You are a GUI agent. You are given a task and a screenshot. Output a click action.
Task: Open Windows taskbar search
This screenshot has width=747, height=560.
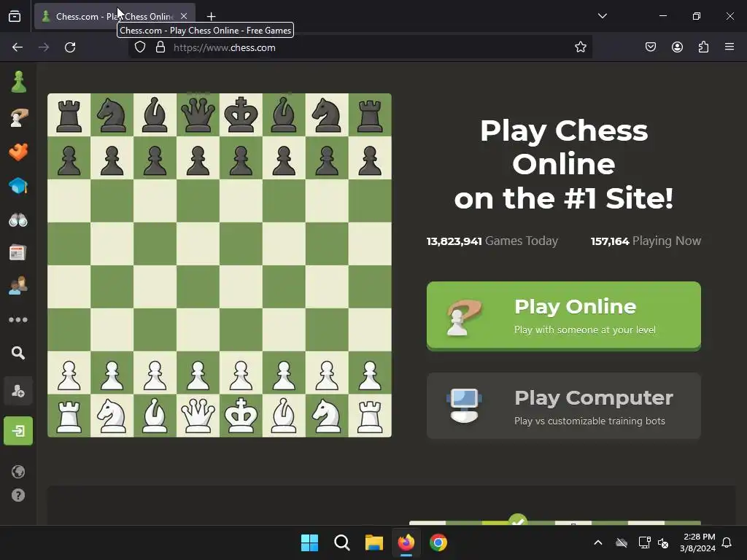pos(342,542)
